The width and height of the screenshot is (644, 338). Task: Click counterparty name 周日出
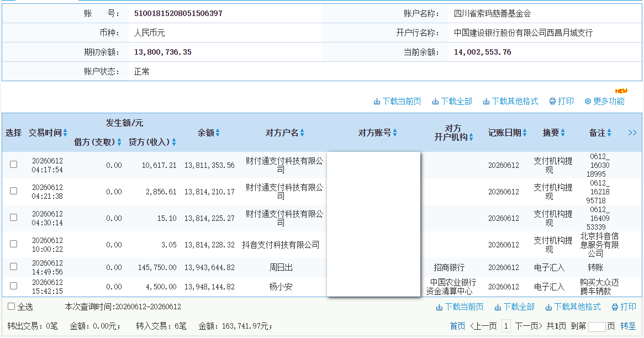[x=281, y=267]
